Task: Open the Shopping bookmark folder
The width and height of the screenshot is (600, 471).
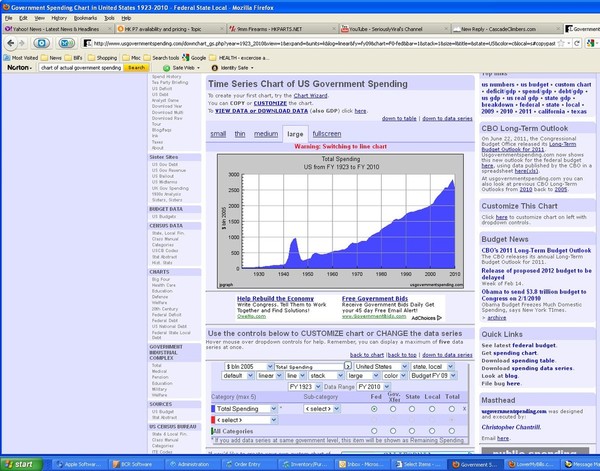Action: [103, 58]
